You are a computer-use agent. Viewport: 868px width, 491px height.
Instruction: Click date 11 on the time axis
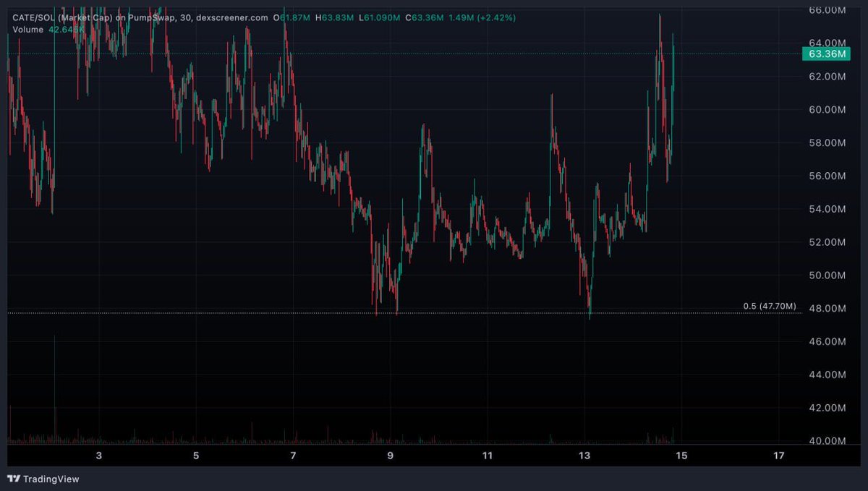coord(488,456)
